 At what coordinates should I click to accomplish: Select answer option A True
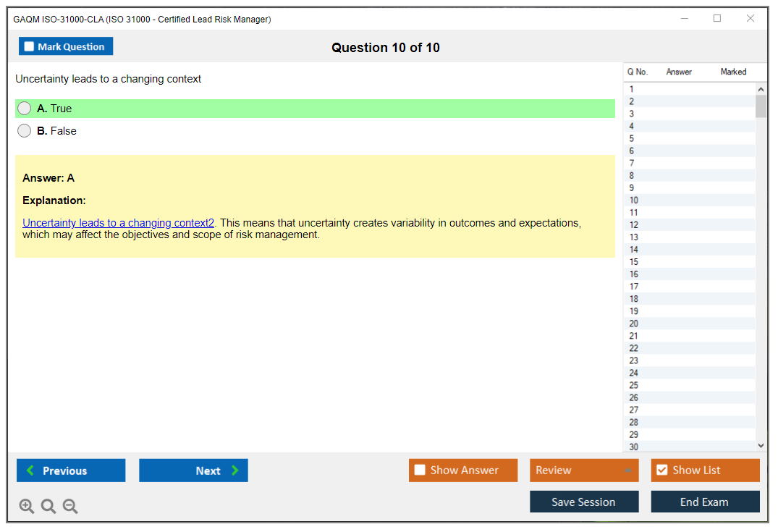click(x=25, y=109)
